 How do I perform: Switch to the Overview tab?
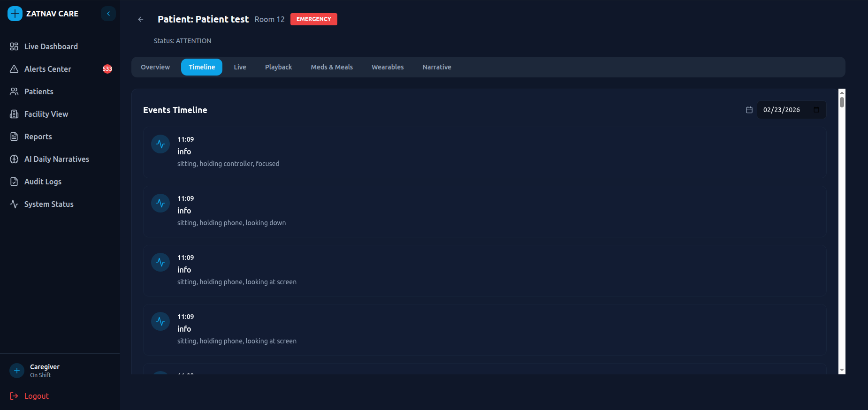155,67
